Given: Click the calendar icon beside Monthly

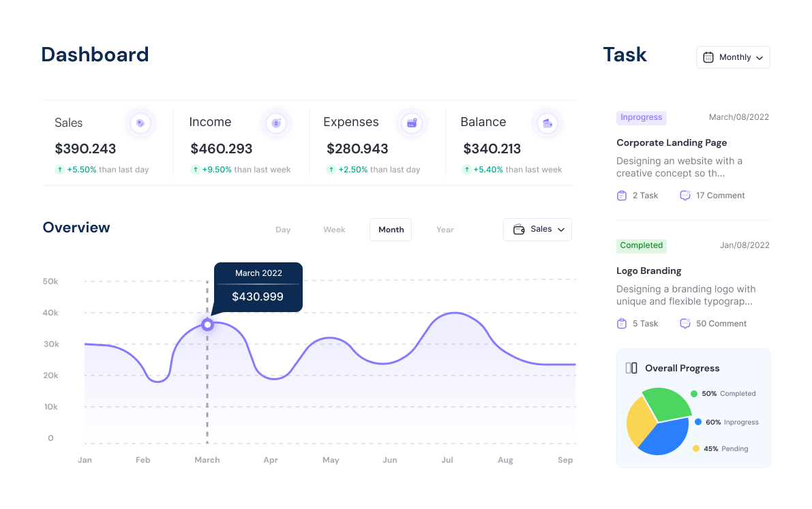Looking at the screenshot, I should tap(709, 57).
